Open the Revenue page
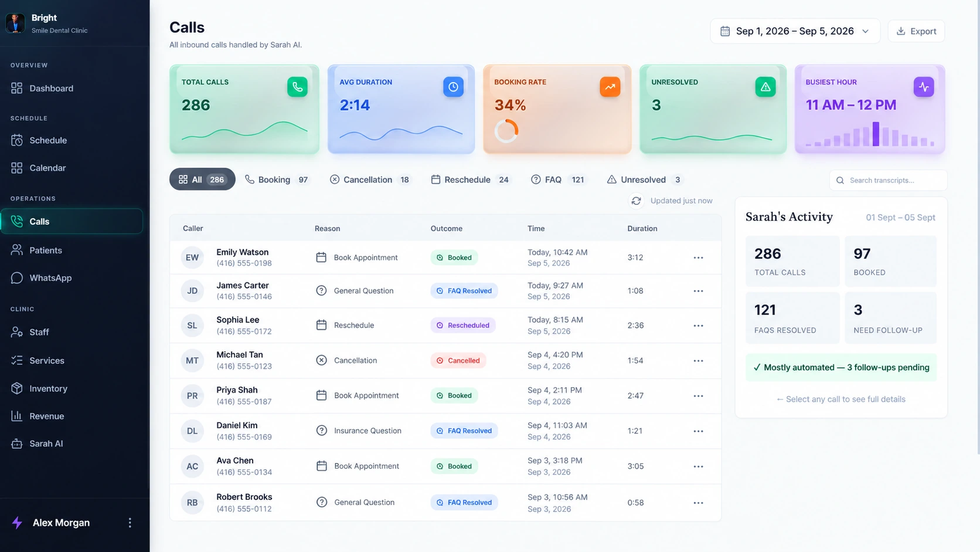The image size is (980, 552). (38, 416)
